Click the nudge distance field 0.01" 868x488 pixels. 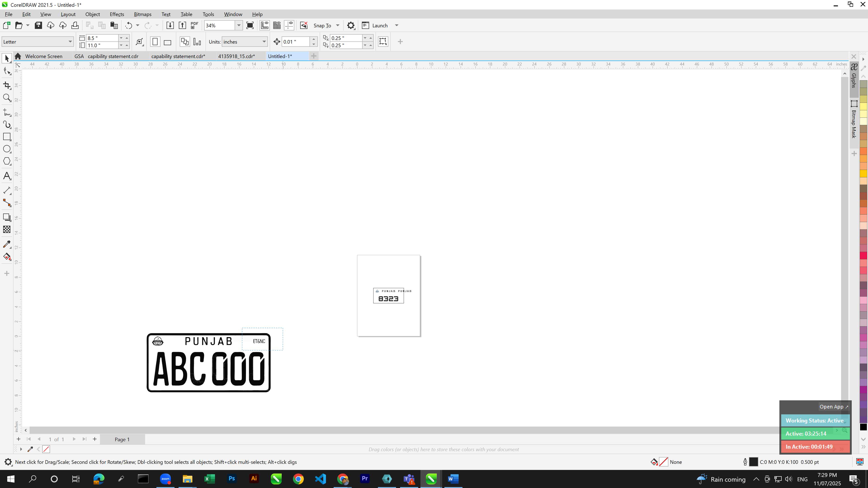click(x=295, y=42)
